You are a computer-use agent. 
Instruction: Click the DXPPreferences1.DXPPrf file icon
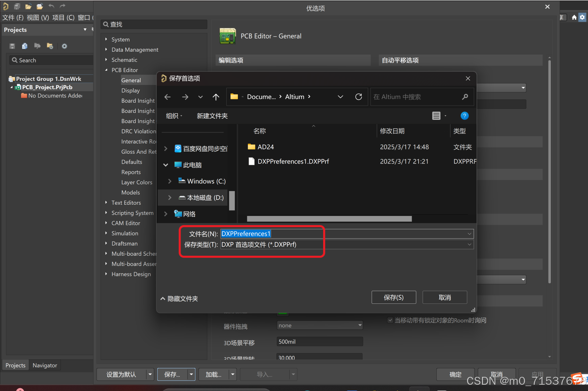pos(251,161)
